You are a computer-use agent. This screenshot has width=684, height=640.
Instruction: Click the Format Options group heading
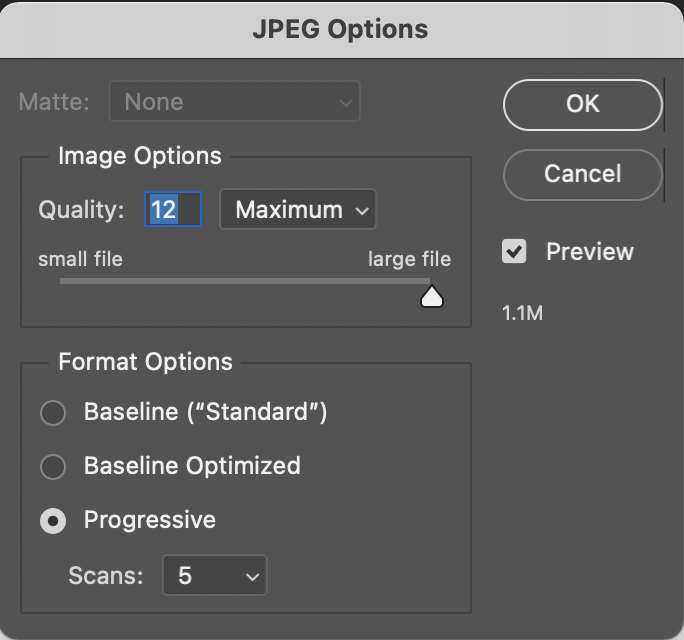145,362
